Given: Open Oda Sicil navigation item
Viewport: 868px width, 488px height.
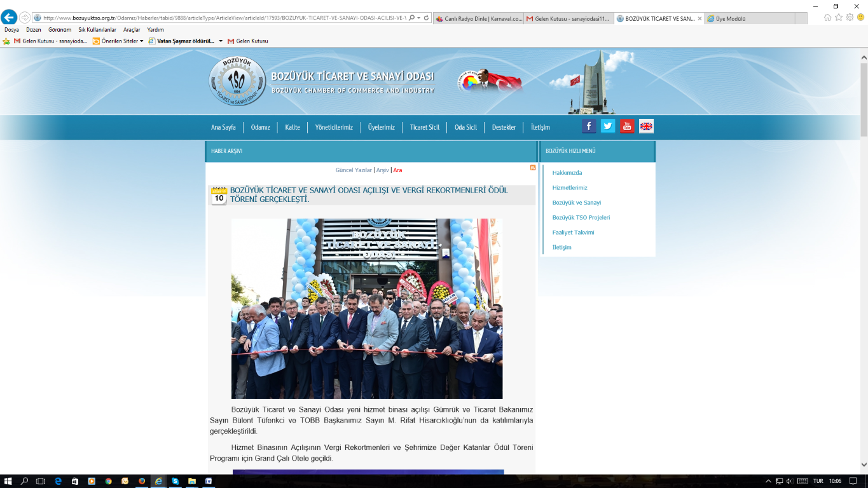Looking at the screenshot, I should point(465,127).
